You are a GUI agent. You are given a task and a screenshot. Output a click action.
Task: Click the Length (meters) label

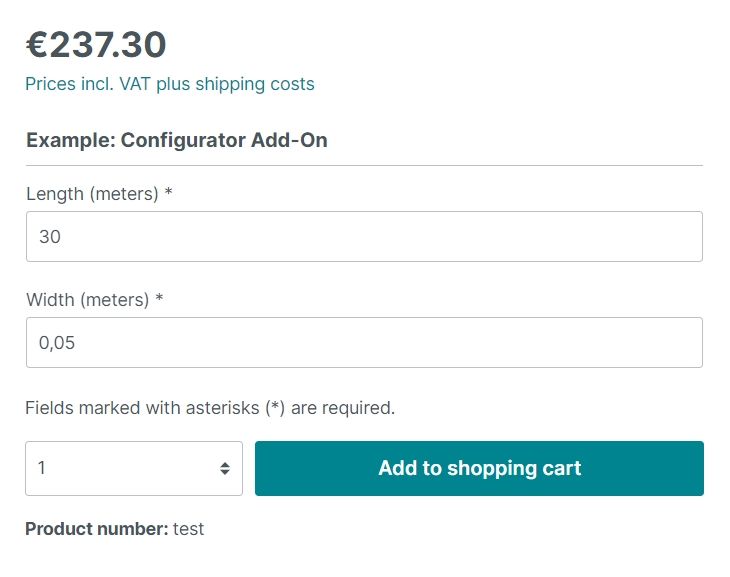tap(92, 194)
